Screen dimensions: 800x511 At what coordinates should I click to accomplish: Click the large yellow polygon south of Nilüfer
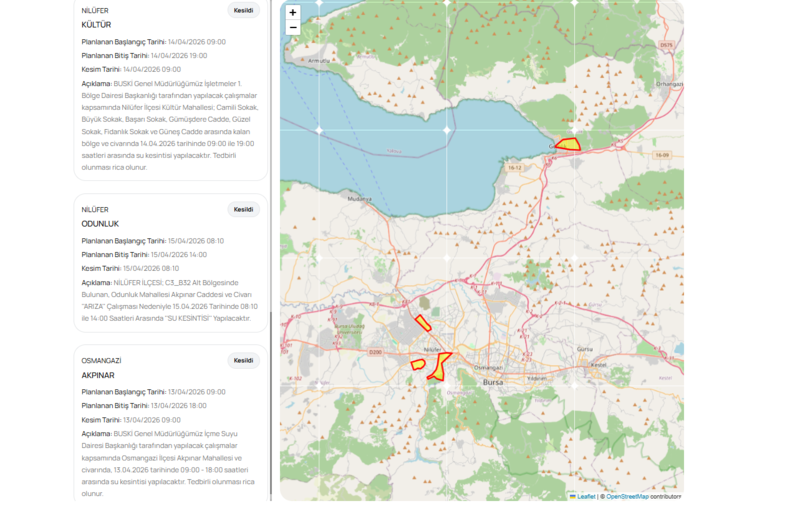click(x=439, y=367)
